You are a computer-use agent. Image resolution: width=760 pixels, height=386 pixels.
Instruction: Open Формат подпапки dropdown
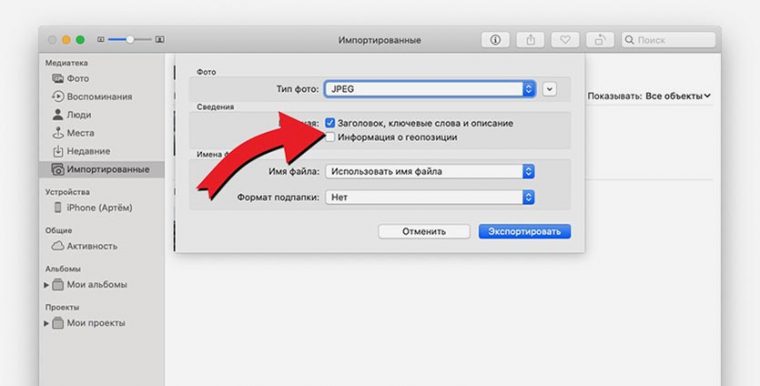430,197
